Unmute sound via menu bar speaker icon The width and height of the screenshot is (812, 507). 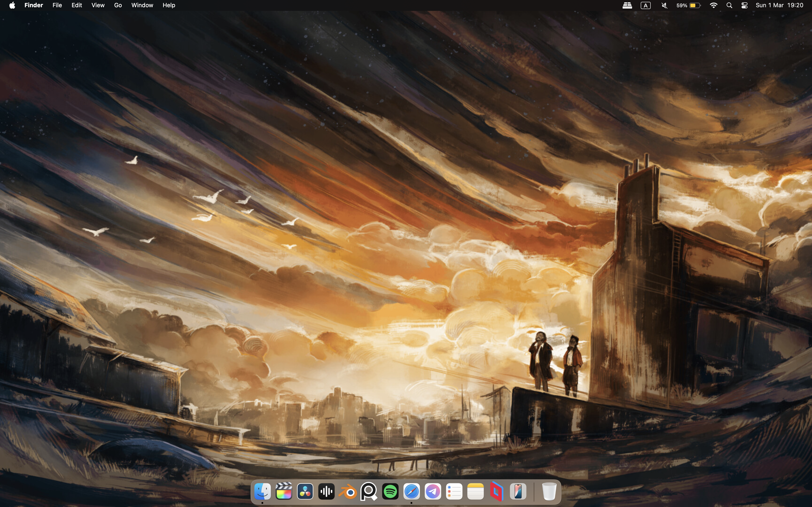(x=664, y=5)
